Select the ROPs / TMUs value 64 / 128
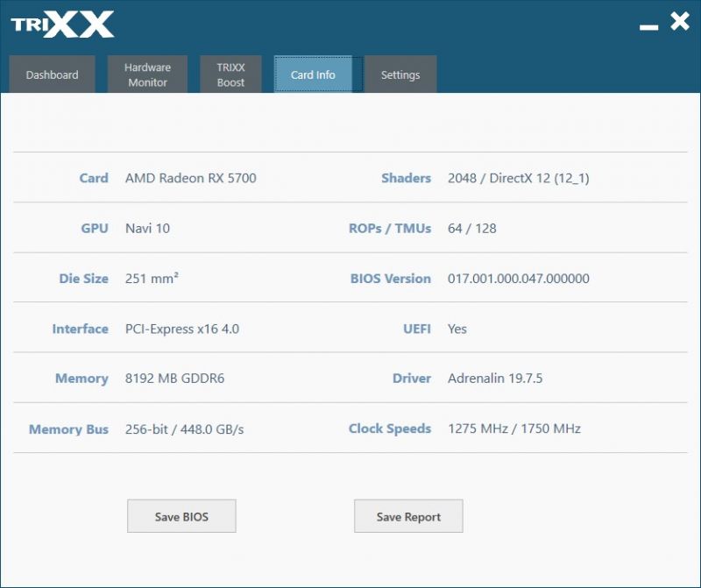 coord(472,229)
